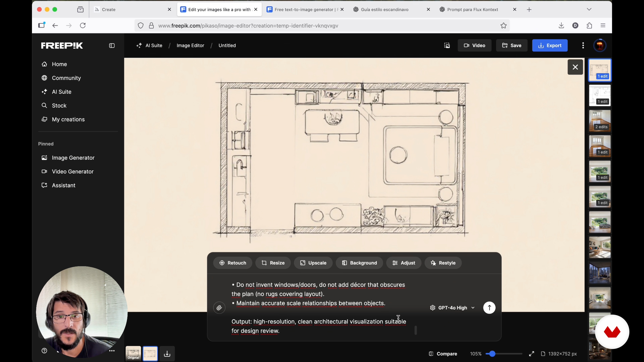The height and width of the screenshot is (362, 644).
Task: Open the three-dot more options menu
Action: click(x=583, y=45)
